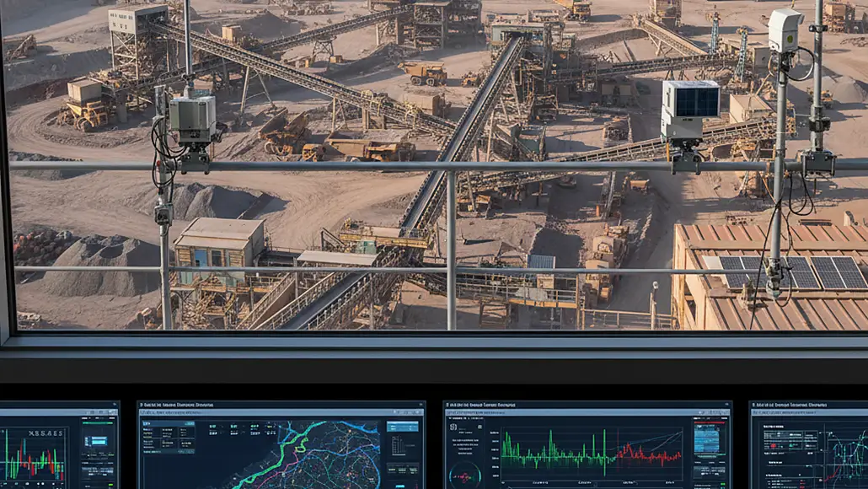Switch to the map dashboard's title bar tab
The width and height of the screenshot is (868, 489).
(194, 403)
